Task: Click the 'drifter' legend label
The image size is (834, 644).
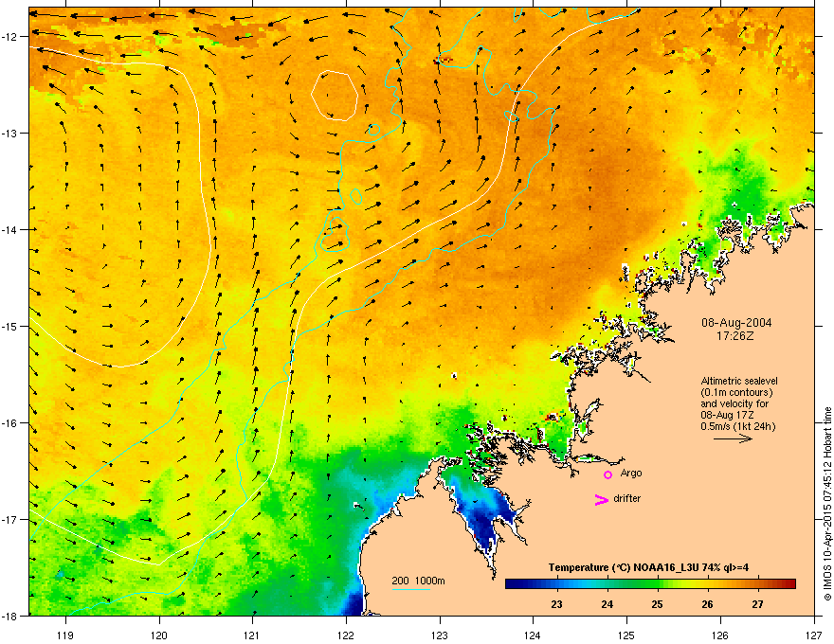Action: coord(627,498)
